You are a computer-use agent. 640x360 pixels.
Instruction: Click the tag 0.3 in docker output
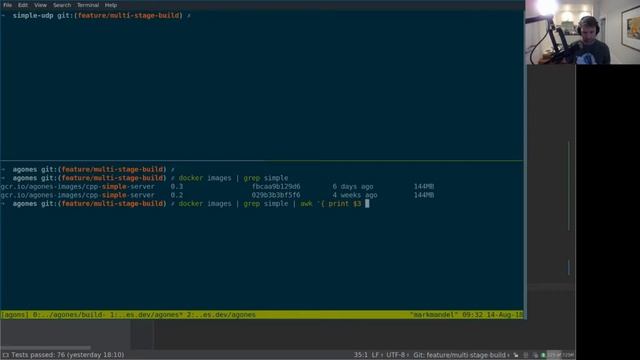pyautogui.click(x=177, y=187)
